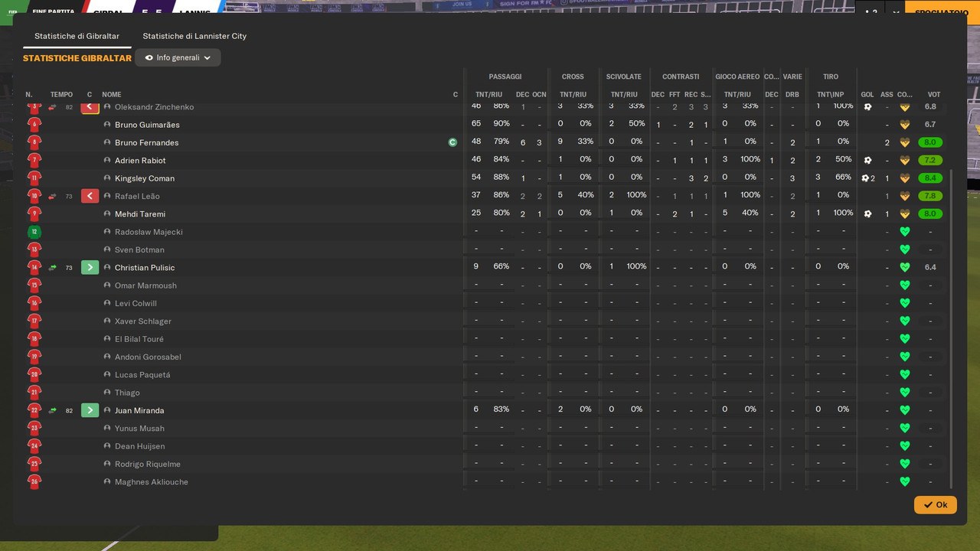The height and width of the screenshot is (551, 980).
Task: Switch to Statistiche di Gibraltar tab
Action: pyautogui.click(x=77, y=36)
